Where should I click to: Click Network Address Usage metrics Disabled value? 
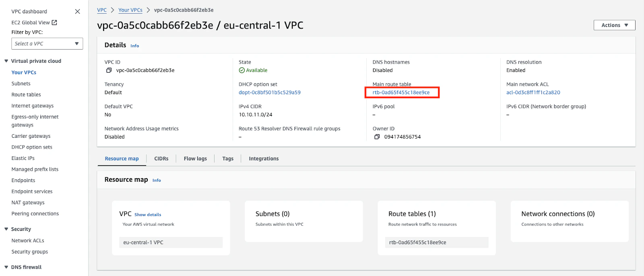115,137
